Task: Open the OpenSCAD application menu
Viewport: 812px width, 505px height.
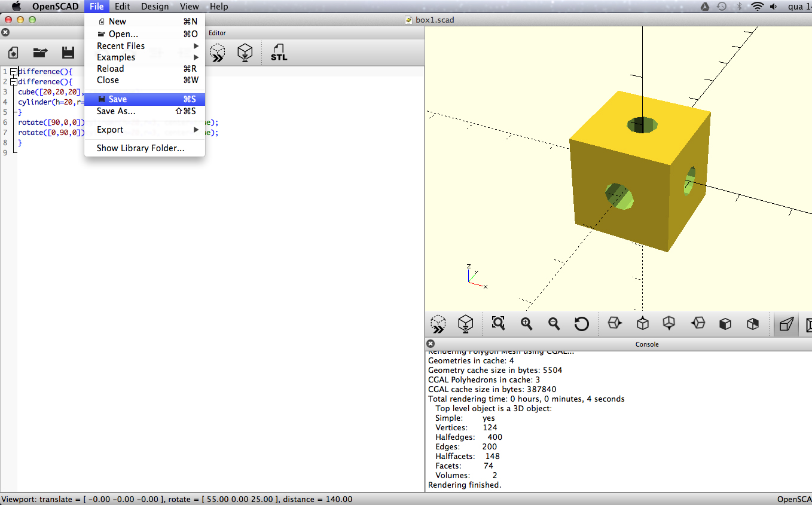Action: (x=55, y=7)
